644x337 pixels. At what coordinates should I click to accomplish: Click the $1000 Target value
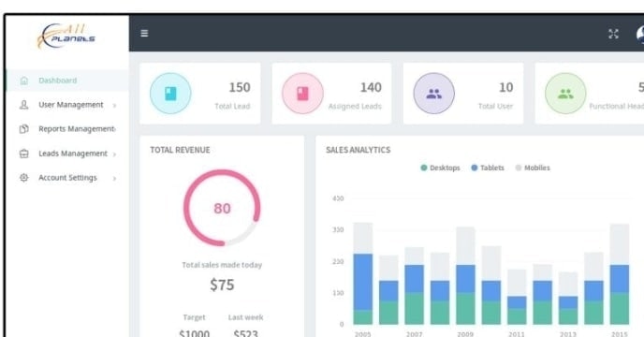point(195,333)
